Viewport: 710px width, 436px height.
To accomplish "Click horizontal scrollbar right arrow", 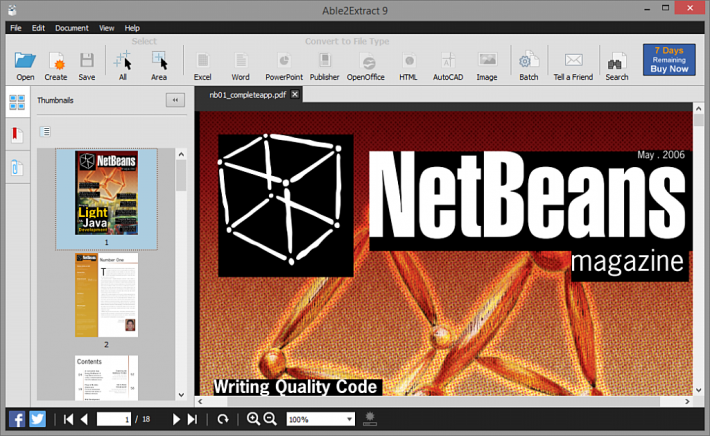I will coord(687,401).
